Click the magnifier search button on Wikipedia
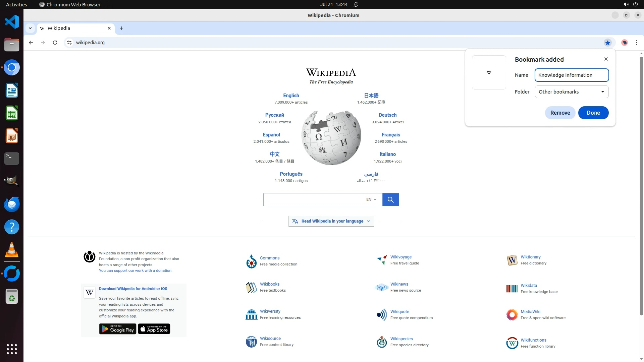Screen dimensions: 644x362 [x=390, y=200]
